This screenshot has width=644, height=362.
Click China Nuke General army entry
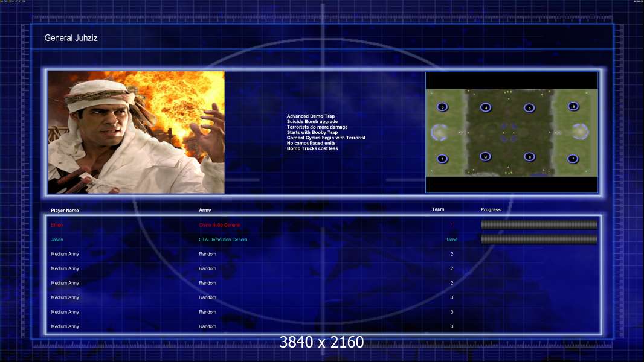219,225
